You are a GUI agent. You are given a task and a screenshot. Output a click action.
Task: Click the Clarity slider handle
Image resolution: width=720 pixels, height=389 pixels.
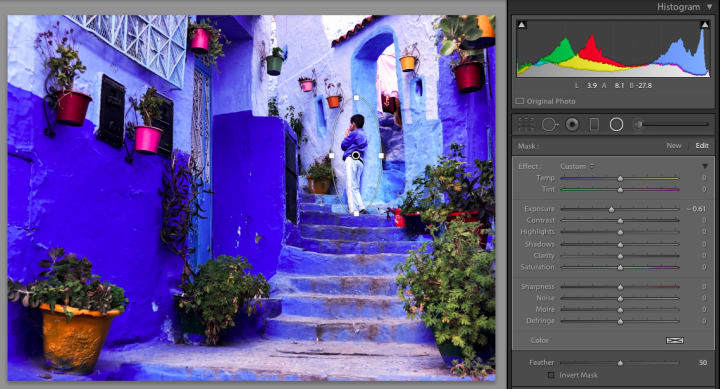pos(620,256)
